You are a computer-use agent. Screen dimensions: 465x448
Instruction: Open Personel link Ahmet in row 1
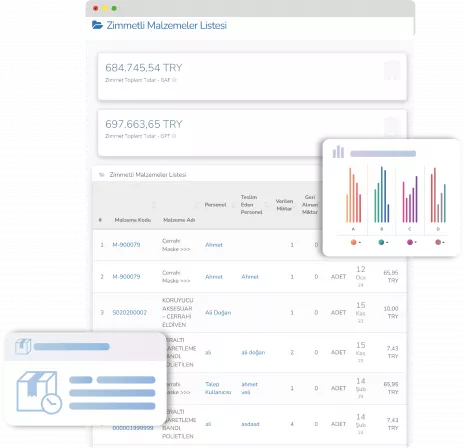point(214,245)
